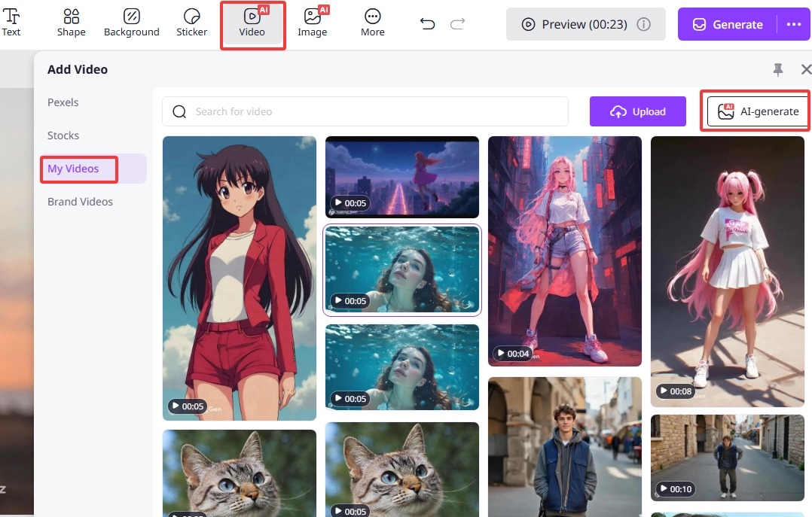
Task: Open the menu beside the Generate button
Action: click(x=794, y=24)
